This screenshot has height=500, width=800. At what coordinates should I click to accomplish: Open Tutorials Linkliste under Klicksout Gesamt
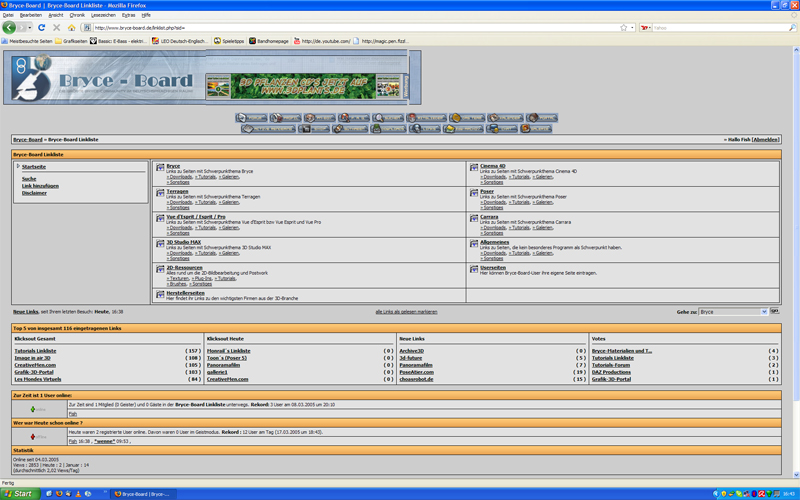[x=35, y=351]
